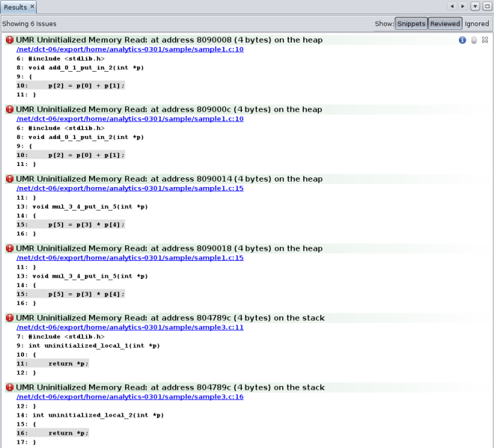
Task: Click the right scroll-tabs arrow
Action: [x=463, y=6]
